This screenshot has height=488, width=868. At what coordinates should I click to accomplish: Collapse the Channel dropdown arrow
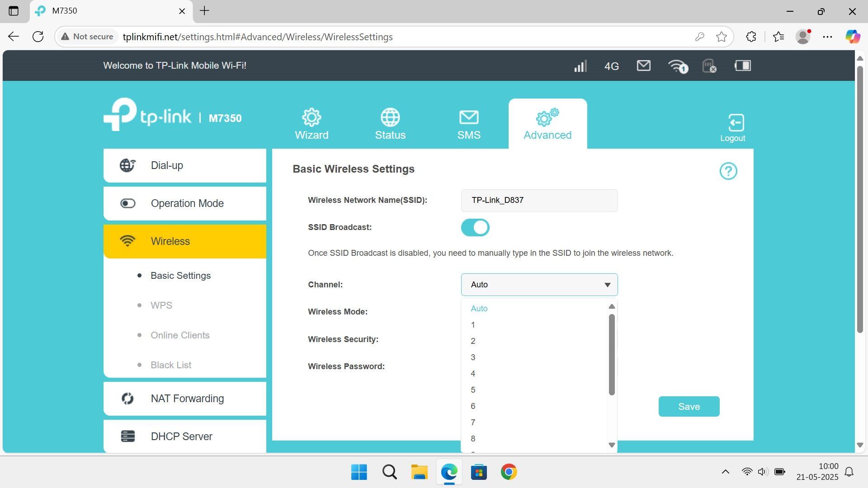(x=607, y=285)
